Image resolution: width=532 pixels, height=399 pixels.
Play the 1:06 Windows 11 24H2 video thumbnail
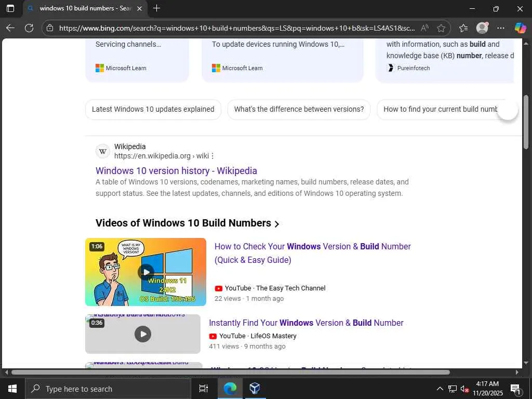pyautogui.click(x=145, y=272)
